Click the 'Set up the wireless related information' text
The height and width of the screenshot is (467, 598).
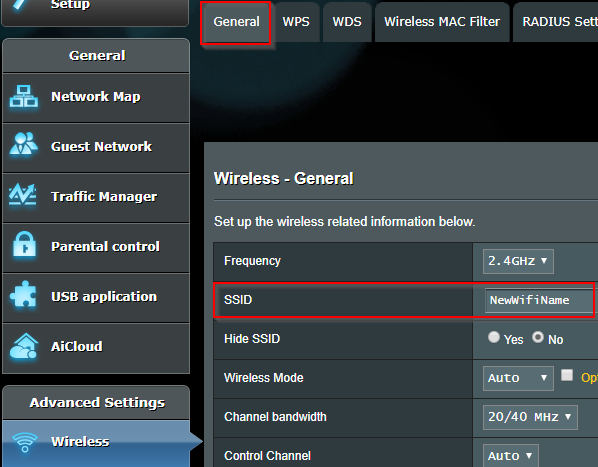coord(344,221)
